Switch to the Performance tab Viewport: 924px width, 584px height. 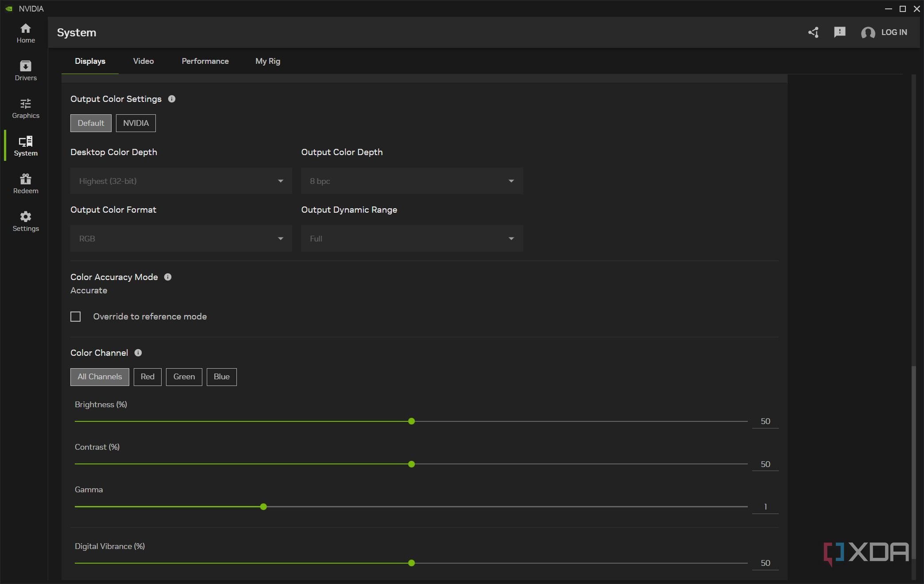205,61
